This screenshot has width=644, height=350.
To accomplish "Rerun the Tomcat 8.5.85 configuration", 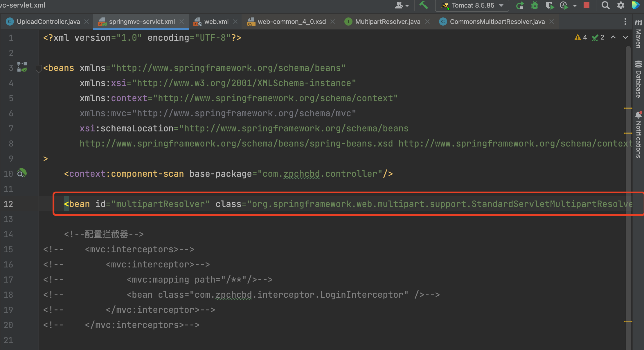I will [x=520, y=5].
